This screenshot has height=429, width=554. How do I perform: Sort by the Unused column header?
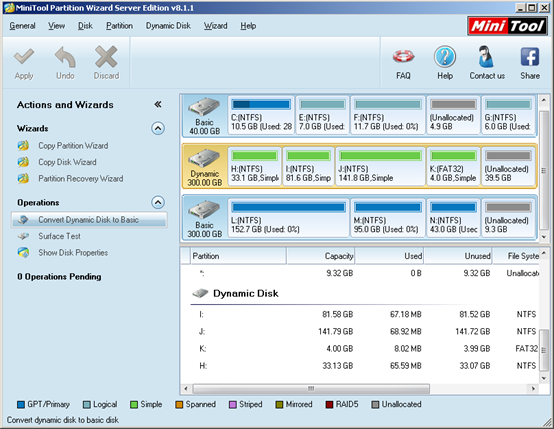point(458,256)
